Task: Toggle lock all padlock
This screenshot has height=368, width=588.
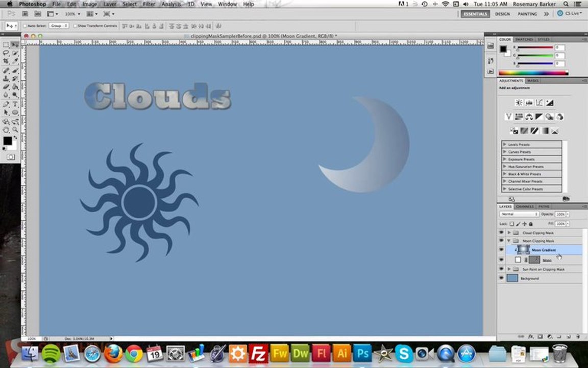Action: pos(531,224)
